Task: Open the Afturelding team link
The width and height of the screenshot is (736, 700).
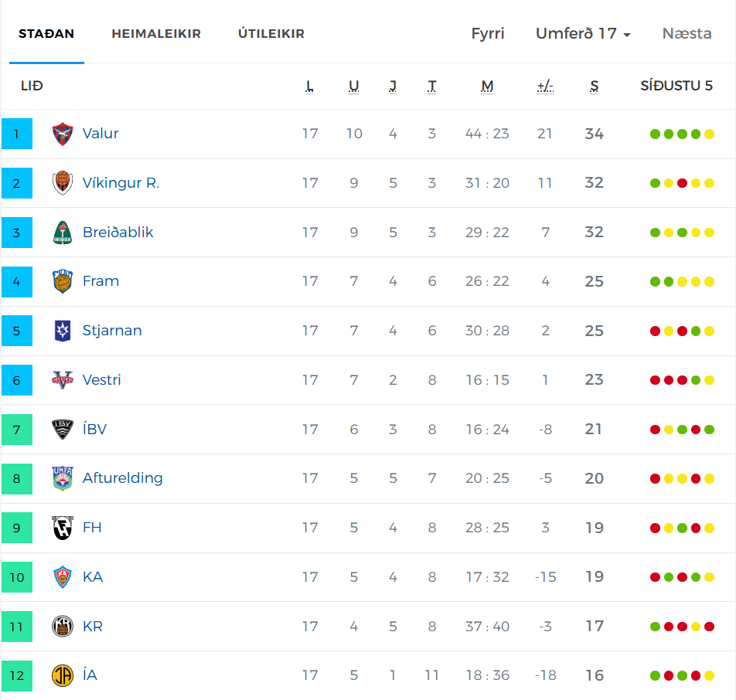Action: [x=122, y=478]
